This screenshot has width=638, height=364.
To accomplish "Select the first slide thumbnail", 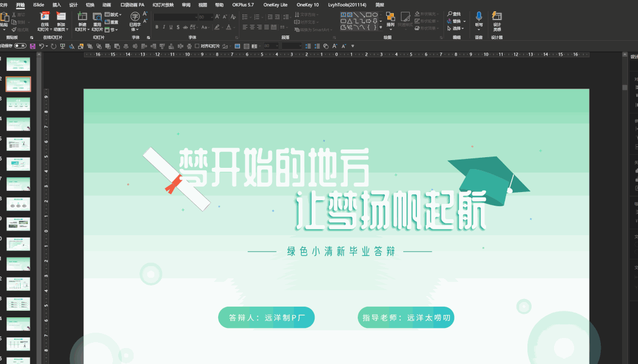I will [x=18, y=64].
